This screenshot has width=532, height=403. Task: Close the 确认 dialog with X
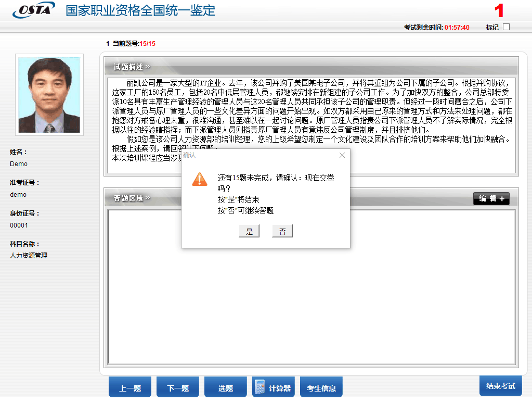[342, 155]
